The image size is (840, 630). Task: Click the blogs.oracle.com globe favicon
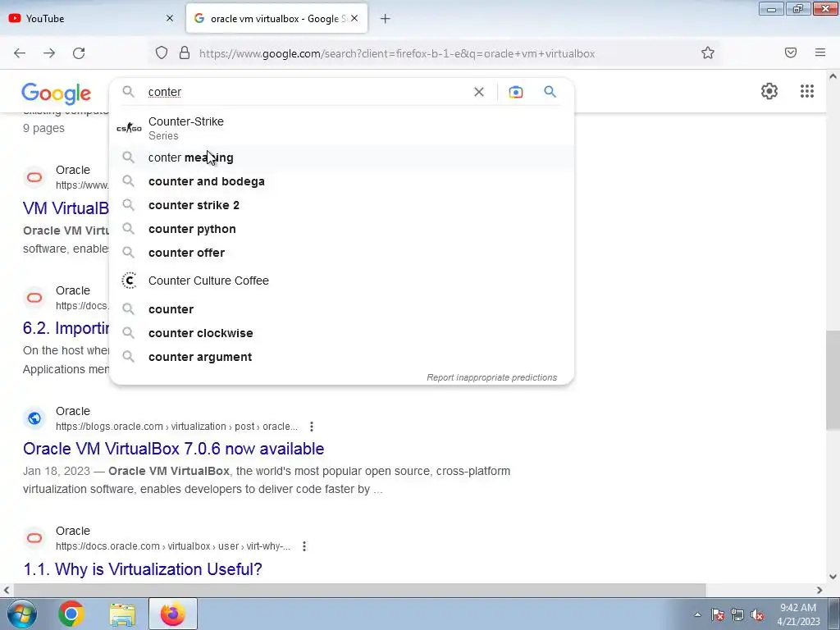34,418
